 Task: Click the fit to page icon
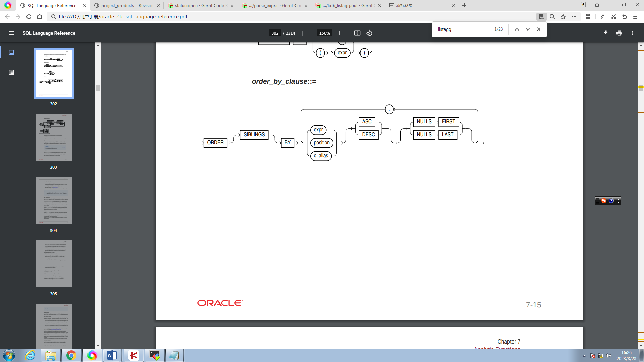tap(357, 33)
